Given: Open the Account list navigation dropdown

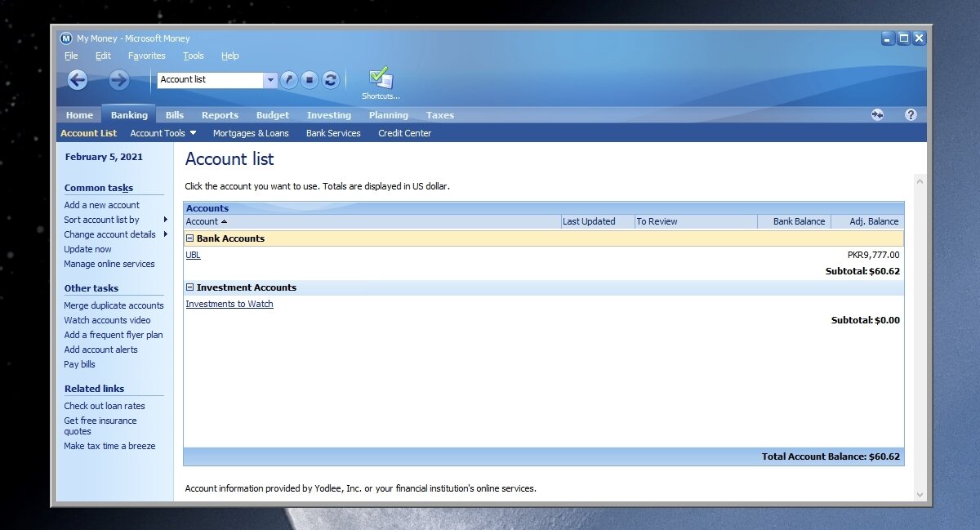Looking at the screenshot, I should click(269, 80).
